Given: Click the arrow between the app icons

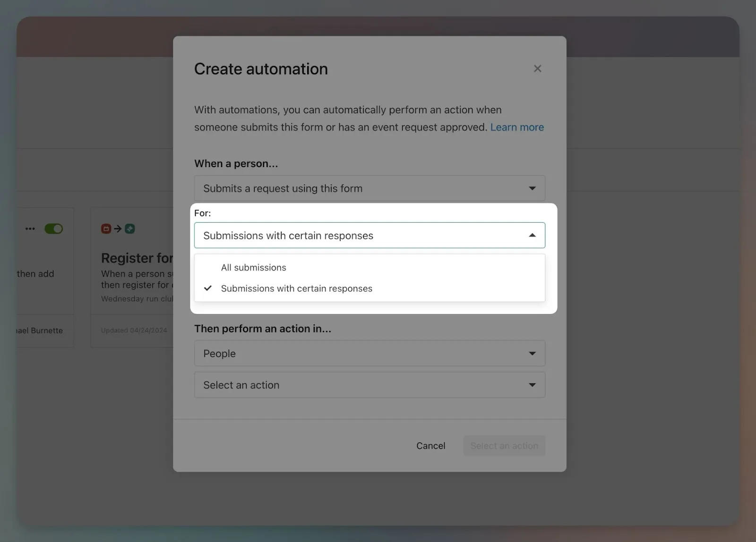Looking at the screenshot, I should [118, 229].
